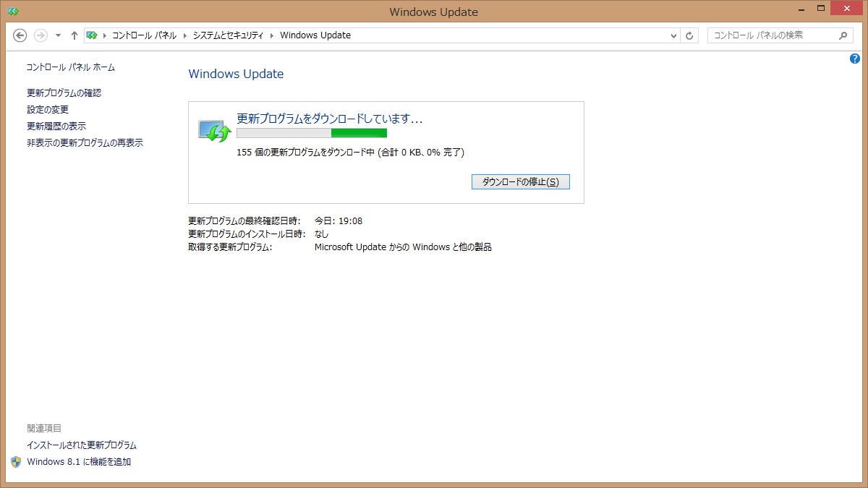Select コントロール パネル in the breadcrumb path
Viewport: 868px width, 488px height.
coord(144,35)
